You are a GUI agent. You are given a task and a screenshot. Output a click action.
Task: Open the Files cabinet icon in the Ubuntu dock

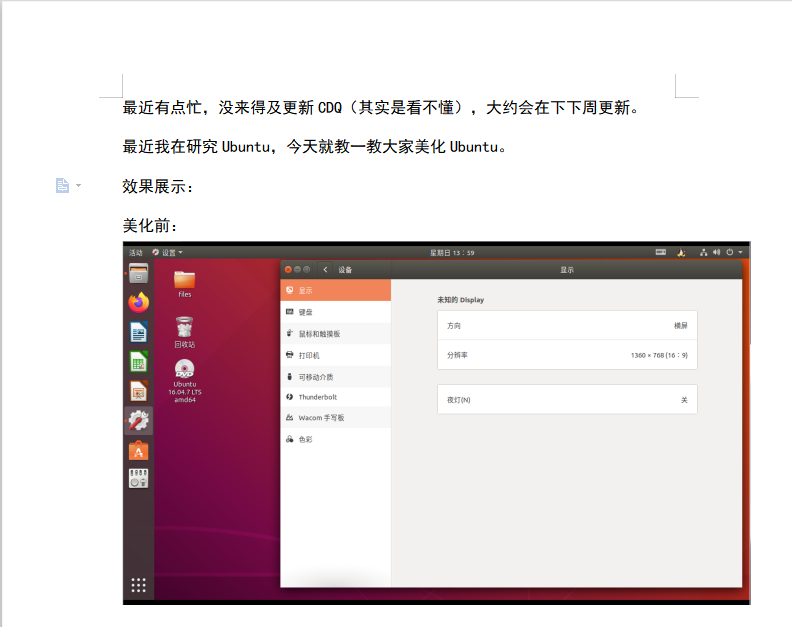coord(138,273)
